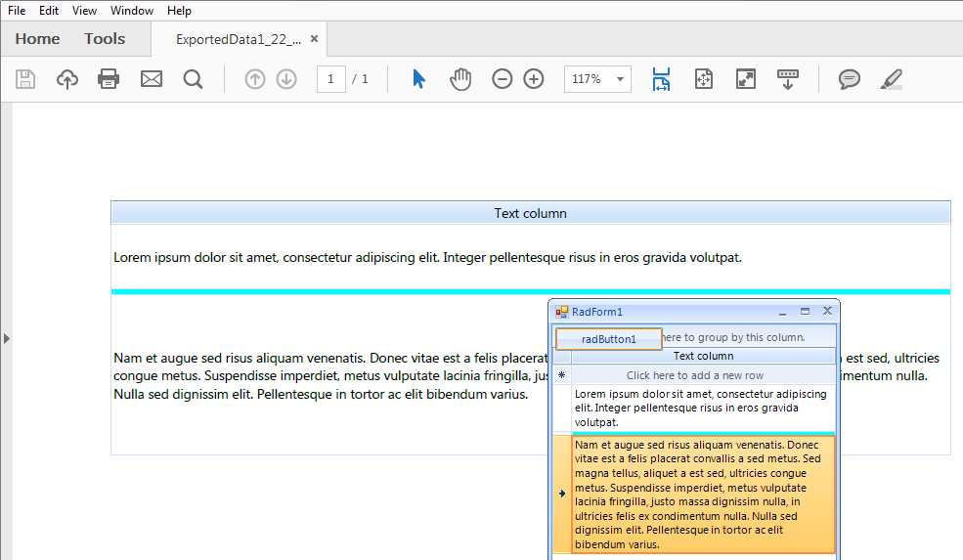This screenshot has height=560, width=963.
Task: Open the Window menu
Action: click(x=132, y=11)
